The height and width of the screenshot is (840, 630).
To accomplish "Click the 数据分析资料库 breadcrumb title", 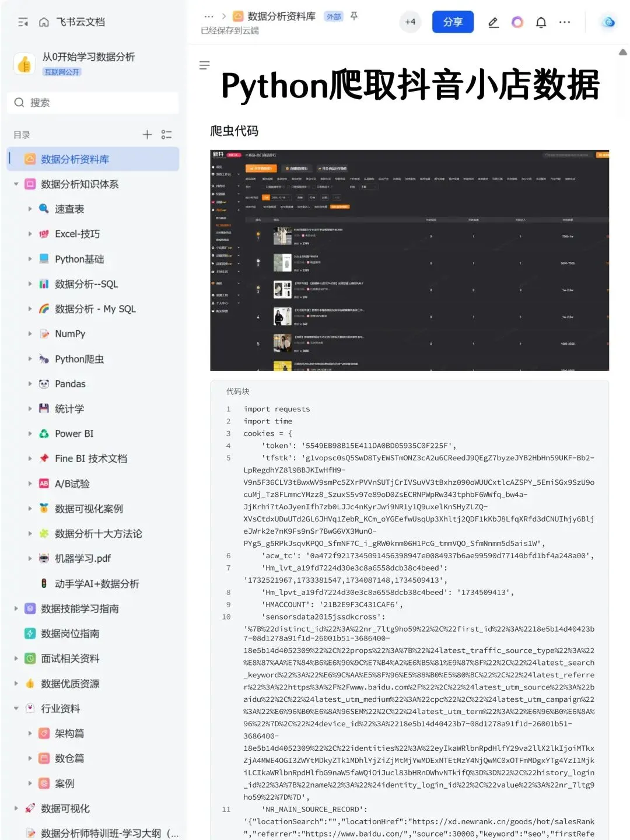I will [x=281, y=16].
